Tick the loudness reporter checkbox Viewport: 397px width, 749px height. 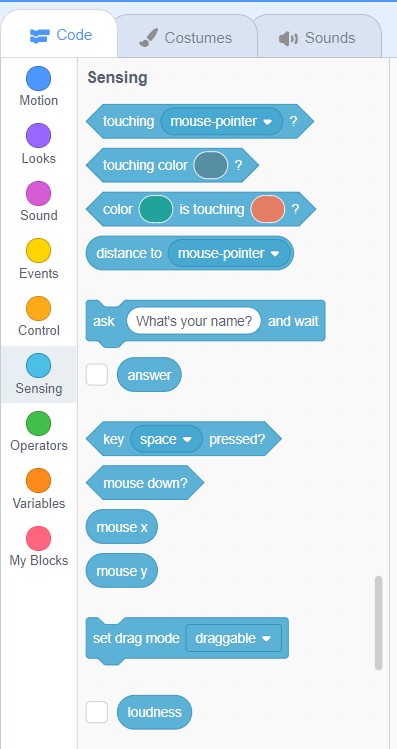click(97, 712)
